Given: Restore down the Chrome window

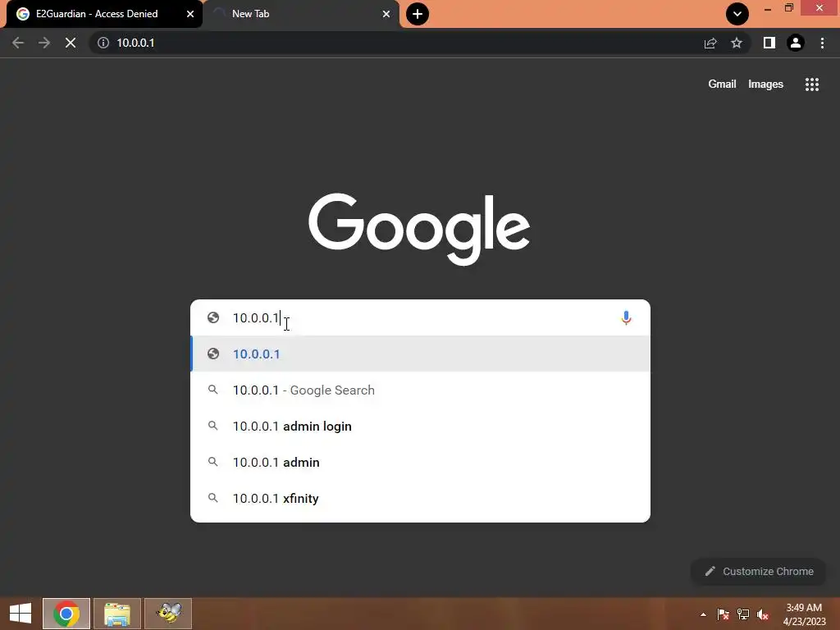Looking at the screenshot, I should 789,8.
